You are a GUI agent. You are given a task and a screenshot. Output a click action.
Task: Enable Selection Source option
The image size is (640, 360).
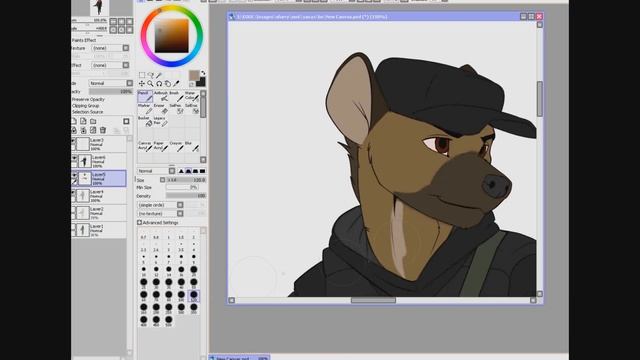click(87, 112)
